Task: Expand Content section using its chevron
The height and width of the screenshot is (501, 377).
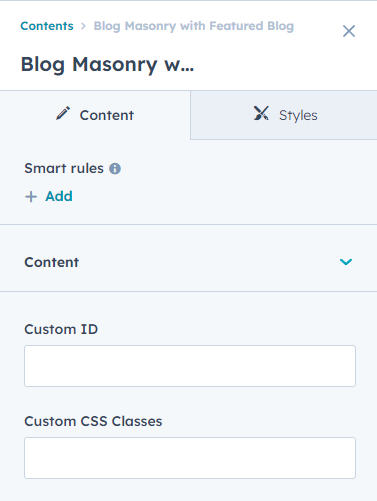Action: [x=346, y=262]
